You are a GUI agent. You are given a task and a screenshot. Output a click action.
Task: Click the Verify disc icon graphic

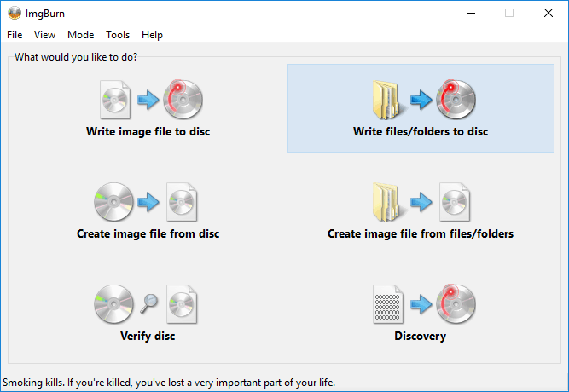click(x=146, y=304)
